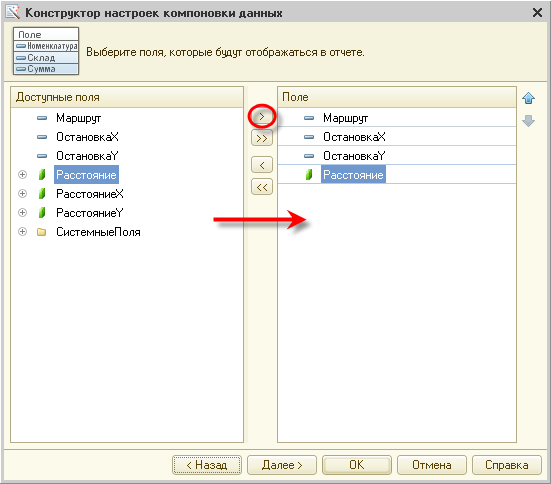Select ОстановкаX in available fields list
Screen dimensions: 551x484
87,137
